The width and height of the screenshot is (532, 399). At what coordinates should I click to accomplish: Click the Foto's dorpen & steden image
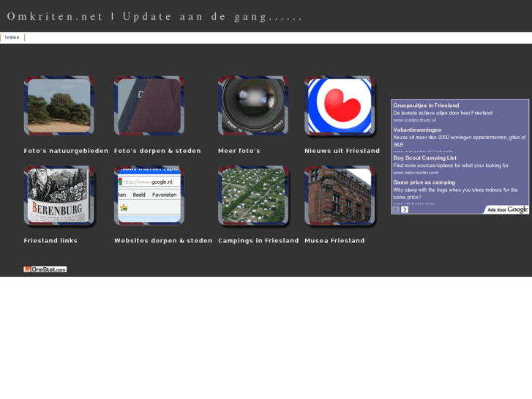pyautogui.click(x=149, y=105)
